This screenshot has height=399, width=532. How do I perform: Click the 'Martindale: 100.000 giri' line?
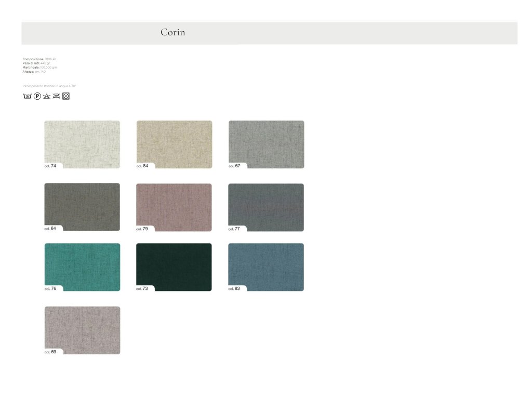pyautogui.click(x=39, y=68)
